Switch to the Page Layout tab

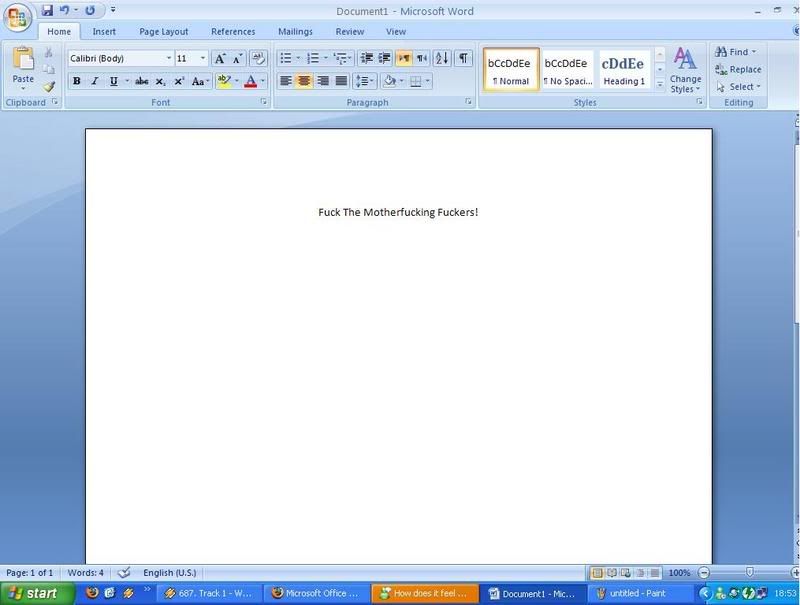(165, 32)
